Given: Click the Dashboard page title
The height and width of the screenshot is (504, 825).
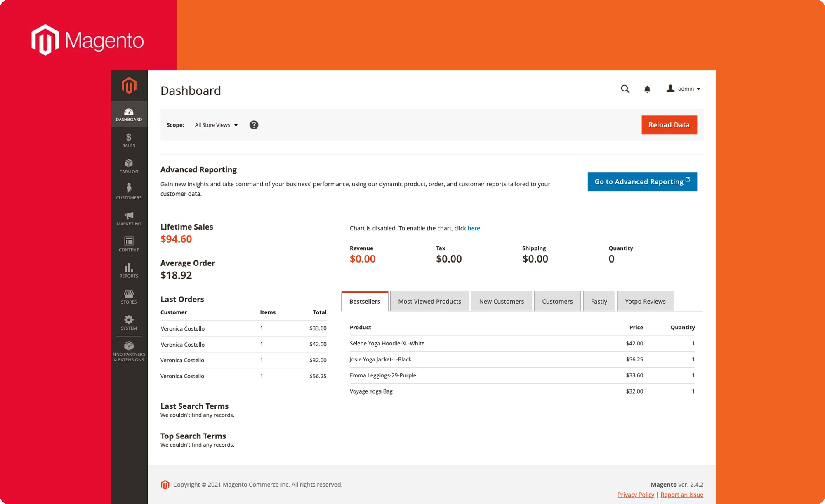Looking at the screenshot, I should [191, 91].
